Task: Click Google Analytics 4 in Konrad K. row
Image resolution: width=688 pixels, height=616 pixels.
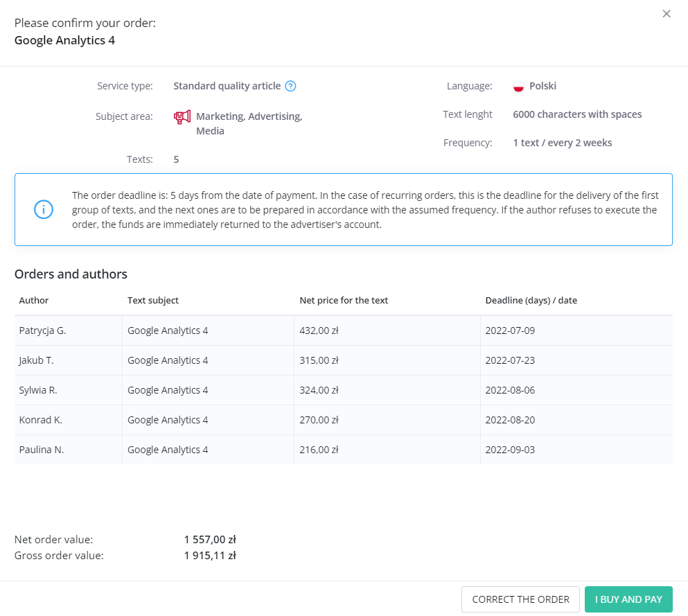Action: 168,421
